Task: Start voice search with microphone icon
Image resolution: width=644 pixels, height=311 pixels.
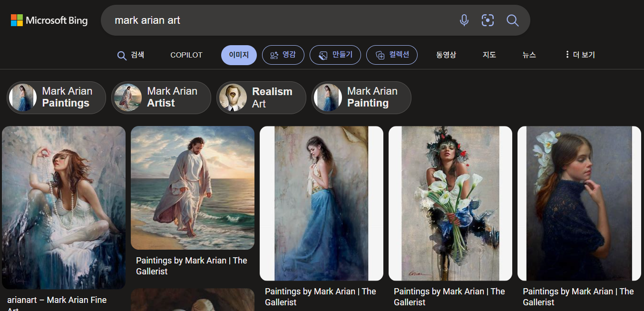Action: (x=464, y=20)
